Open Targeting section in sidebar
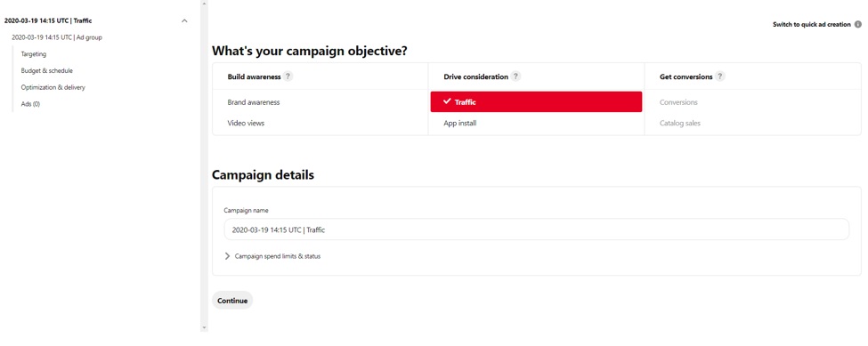868x346 pixels. coord(34,54)
